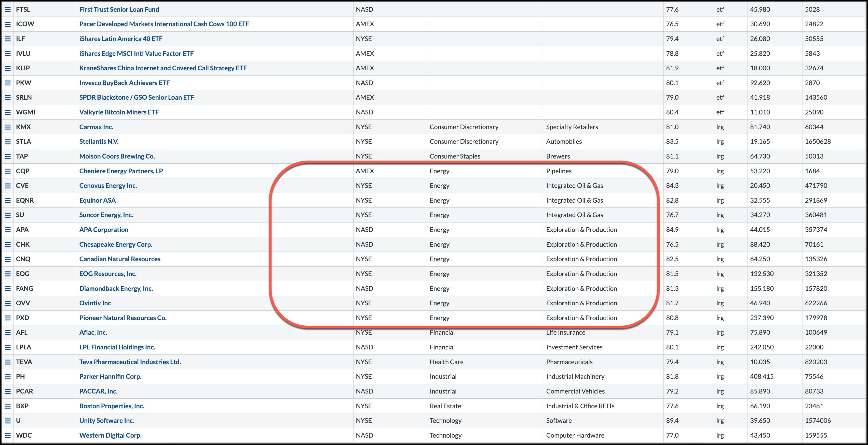Follow the Diamondback Energy, Inc. link
Viewport: 868px width, 445px height.
(x=116, y=289)
